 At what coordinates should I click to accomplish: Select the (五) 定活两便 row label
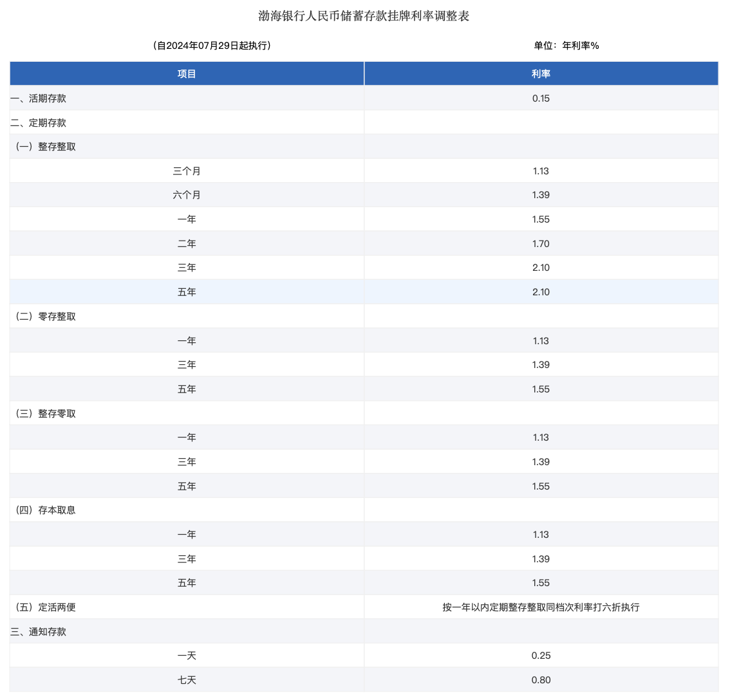click(45, 607)
